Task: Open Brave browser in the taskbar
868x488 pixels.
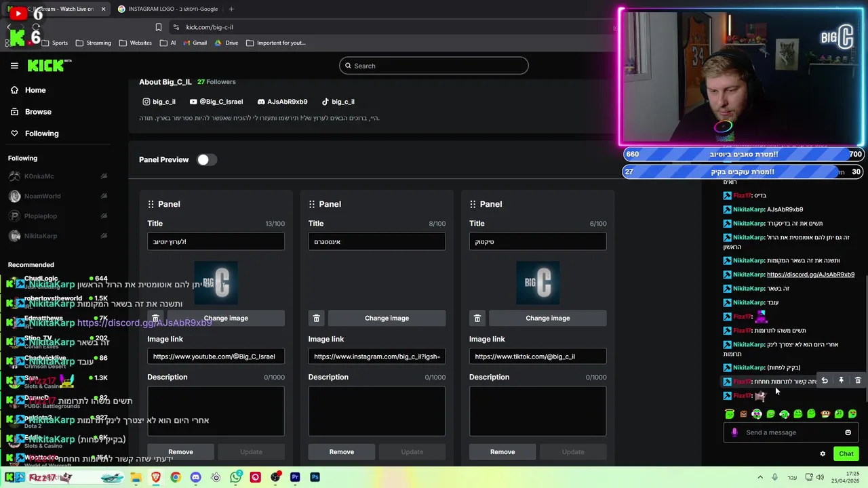Action: [x=156, y=477]
